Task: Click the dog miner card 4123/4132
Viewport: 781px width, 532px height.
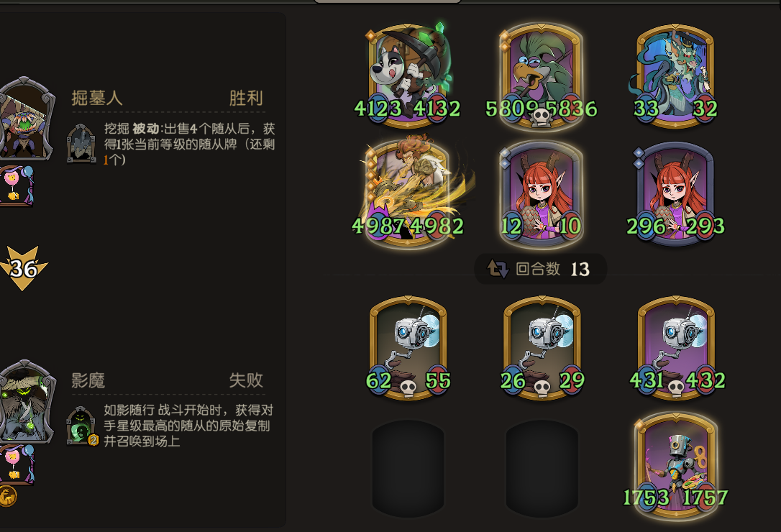Action: [408, 75]
